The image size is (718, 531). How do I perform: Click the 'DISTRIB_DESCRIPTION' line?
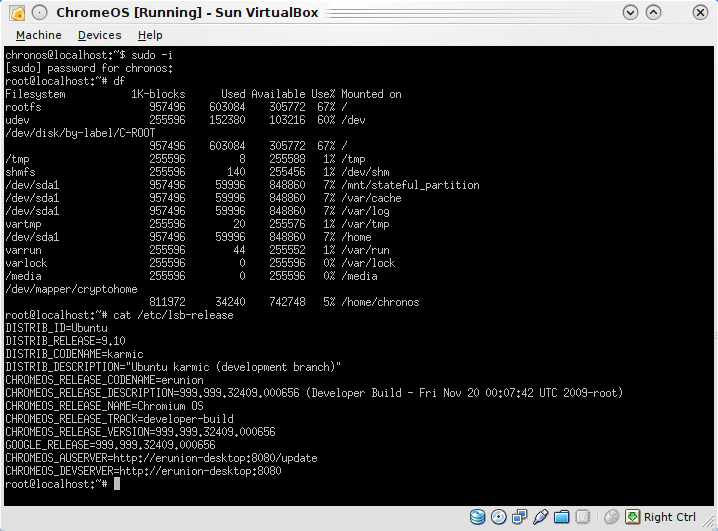[x=173, y=367]
